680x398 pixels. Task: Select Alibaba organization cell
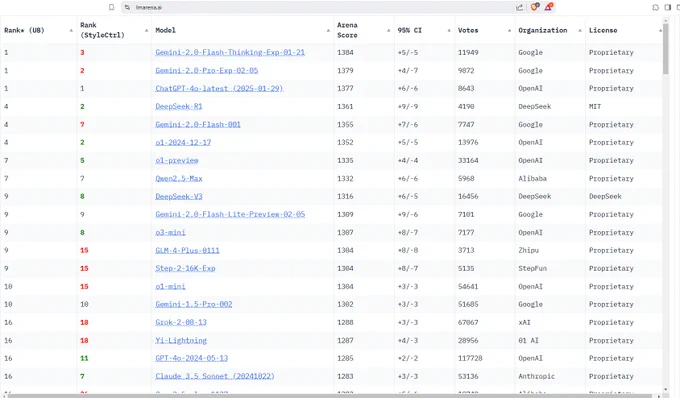[x=532, y=179]
